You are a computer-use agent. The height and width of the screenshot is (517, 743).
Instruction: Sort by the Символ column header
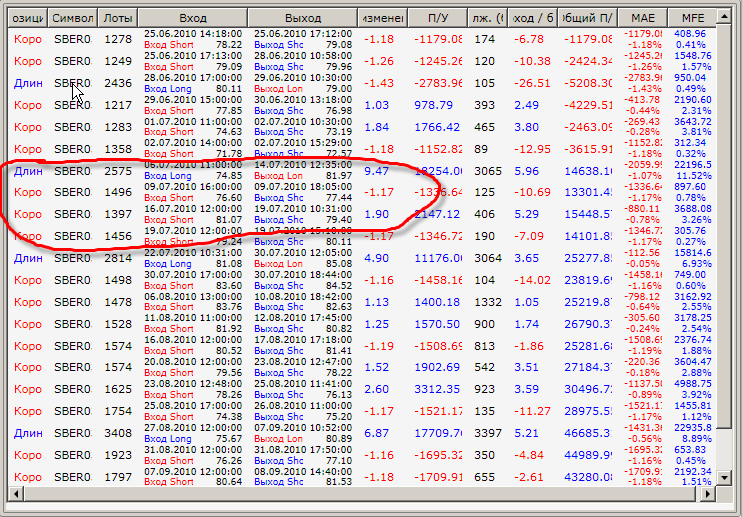(x=72, y=18)
